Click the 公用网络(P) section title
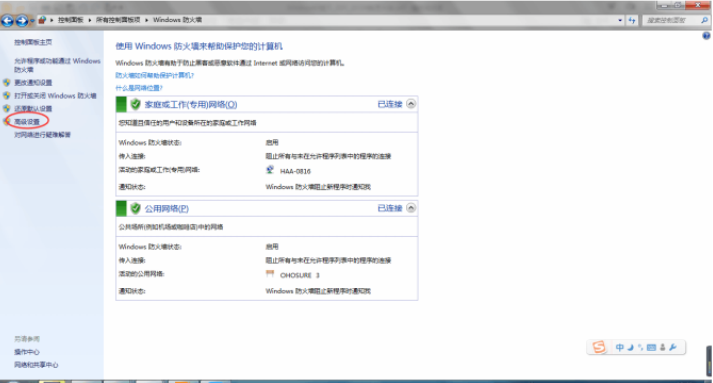 pyautogui.click(x=166, y=209)
